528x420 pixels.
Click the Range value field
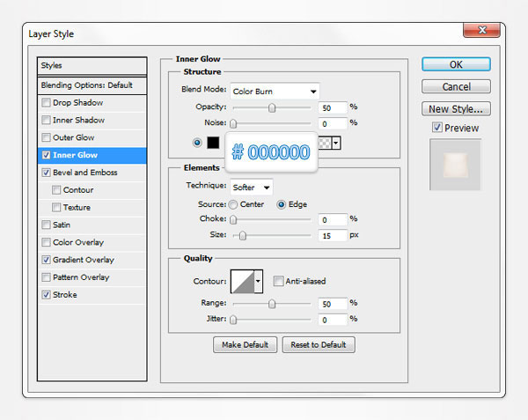333,304
